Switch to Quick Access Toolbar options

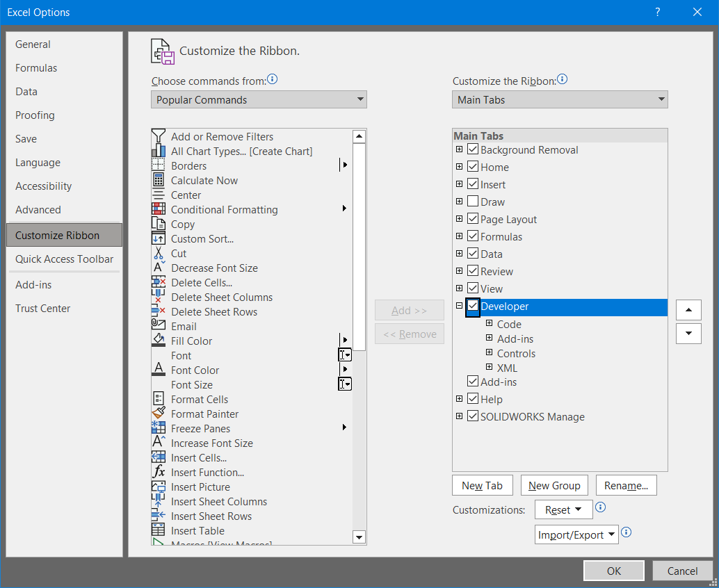tap(64, 259)
